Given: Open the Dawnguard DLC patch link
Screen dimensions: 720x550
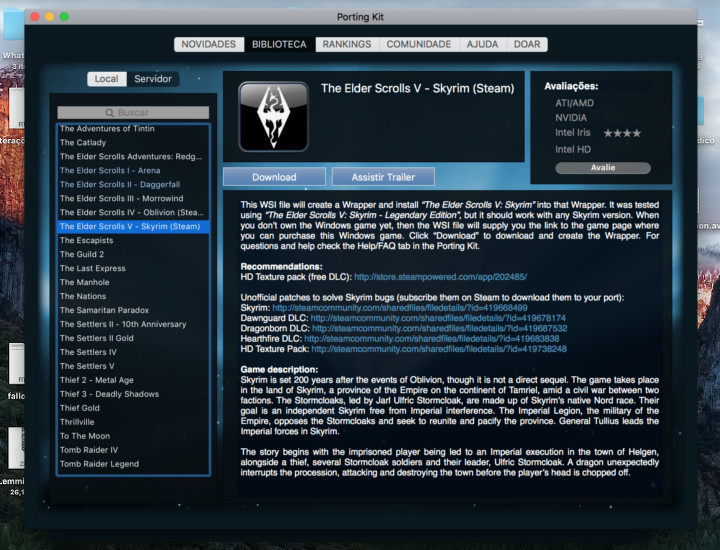Looking at the screenshot, I should click(438, 318).
